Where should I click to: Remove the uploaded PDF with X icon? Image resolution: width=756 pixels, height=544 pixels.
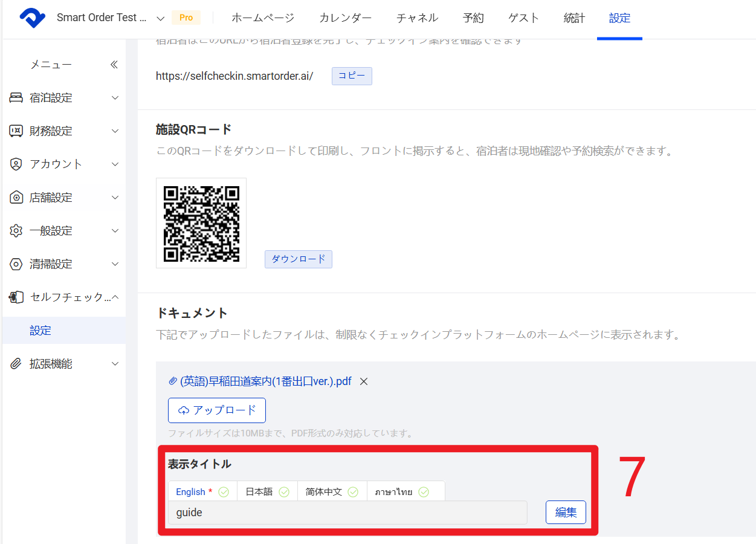click(364, 381)
